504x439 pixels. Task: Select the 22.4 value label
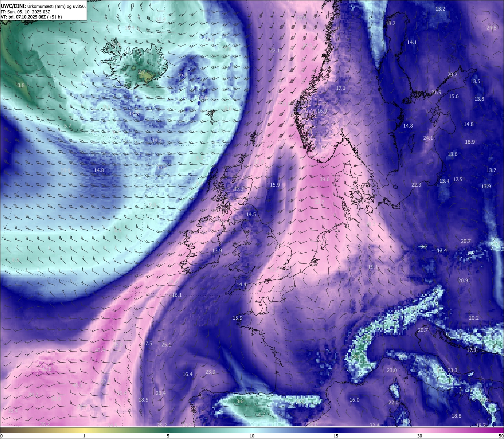pyautogui.click(x=374, y=425)
